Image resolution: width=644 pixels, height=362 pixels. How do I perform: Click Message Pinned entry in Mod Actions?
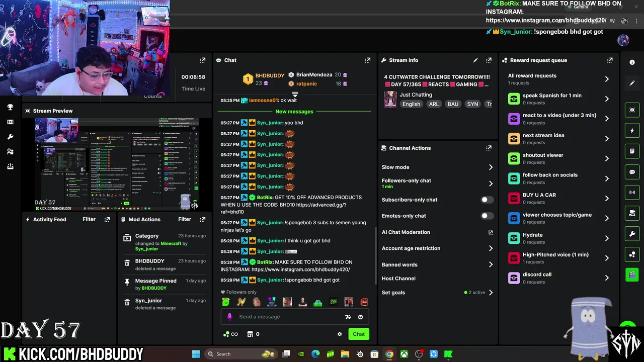point(165,285)
